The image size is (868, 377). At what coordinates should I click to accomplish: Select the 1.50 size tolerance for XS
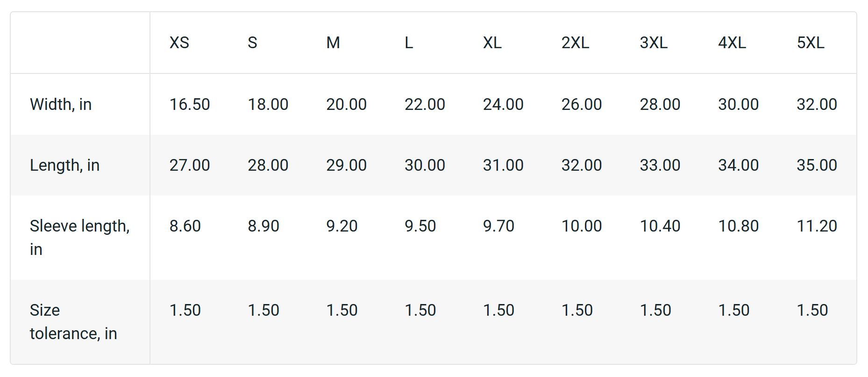pyautogui.click(x=185, y=310)
